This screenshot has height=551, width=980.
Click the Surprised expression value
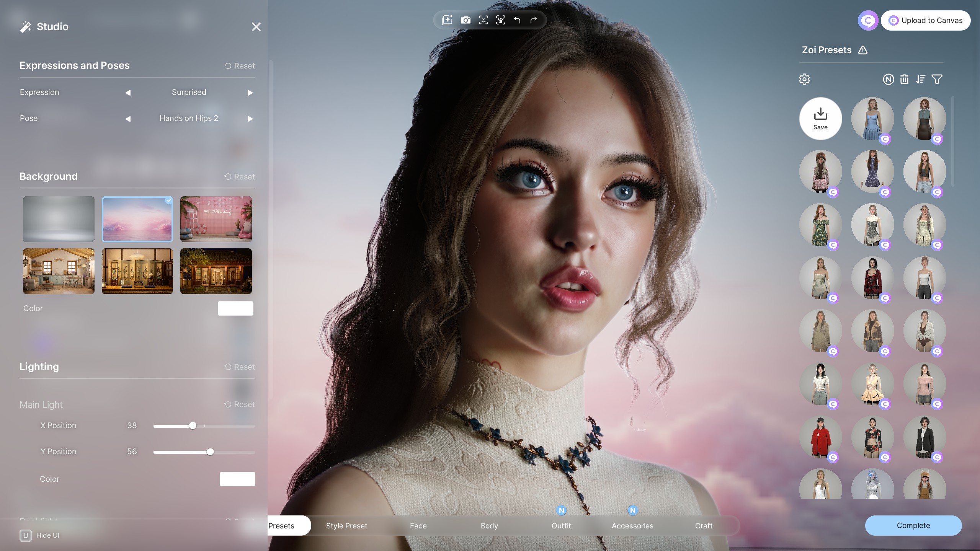[x=189, y=93]
